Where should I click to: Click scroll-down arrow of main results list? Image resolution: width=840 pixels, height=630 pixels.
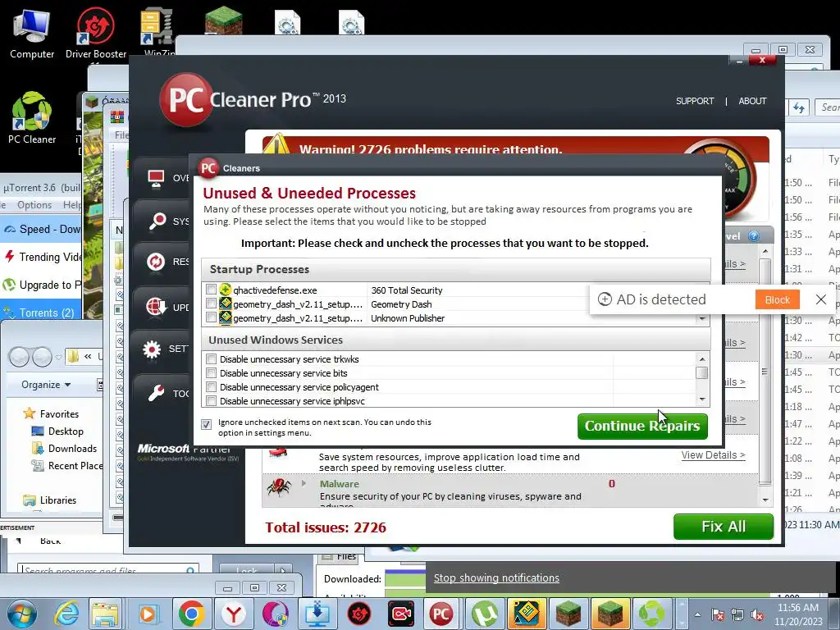765,500
